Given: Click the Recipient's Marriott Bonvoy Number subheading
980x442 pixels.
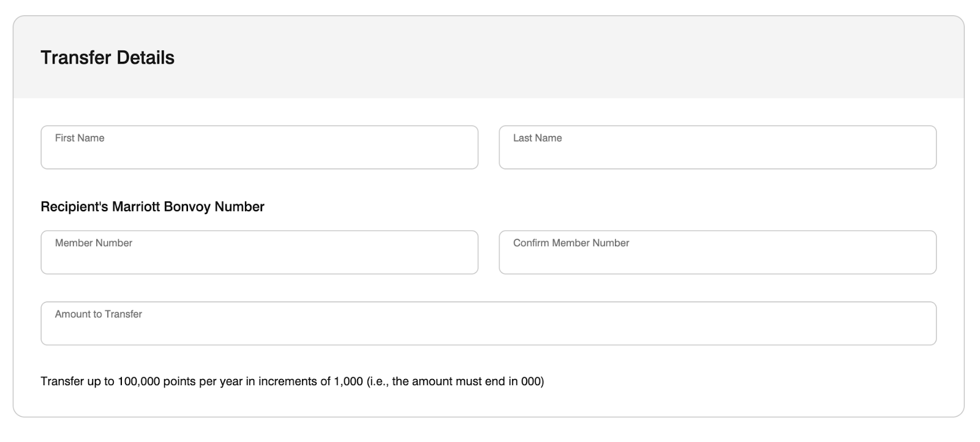Looking at the screenshot, I should coord(153,207).
